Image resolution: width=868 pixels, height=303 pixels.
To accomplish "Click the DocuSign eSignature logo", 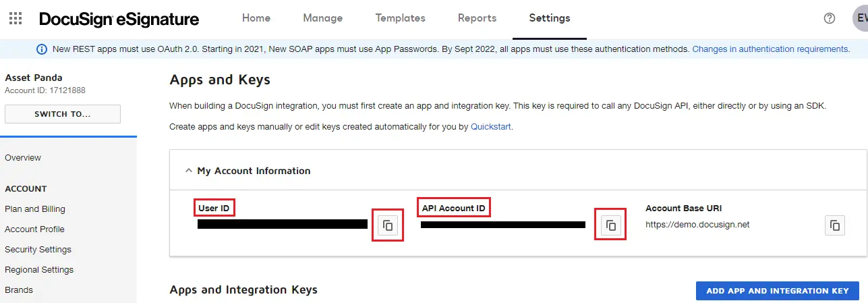I will [119, 19].
